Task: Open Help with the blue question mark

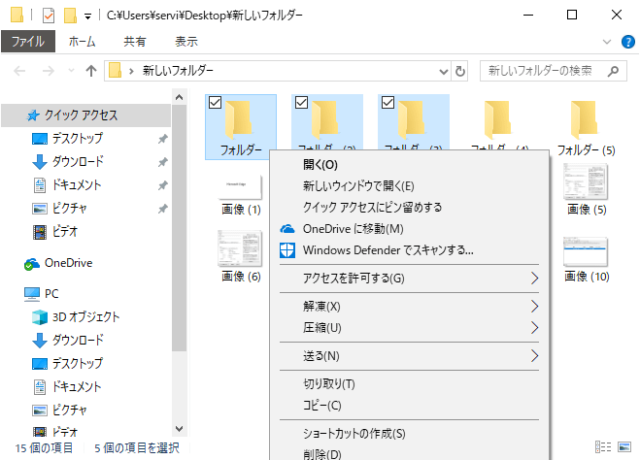Action: tap(628, 42)
